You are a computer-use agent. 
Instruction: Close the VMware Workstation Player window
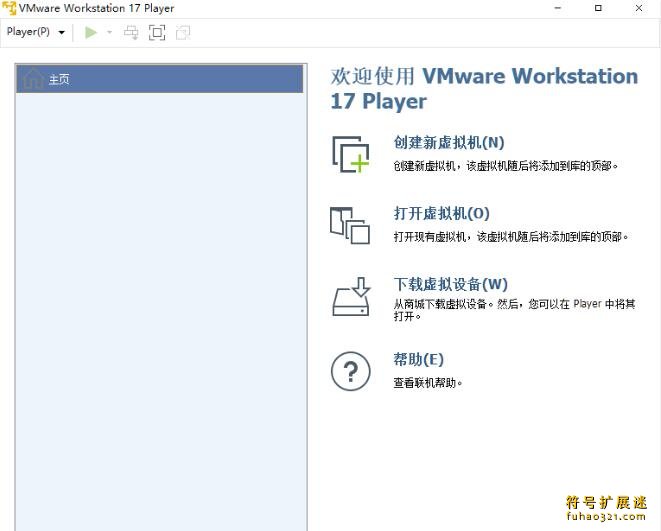(639, 8)
